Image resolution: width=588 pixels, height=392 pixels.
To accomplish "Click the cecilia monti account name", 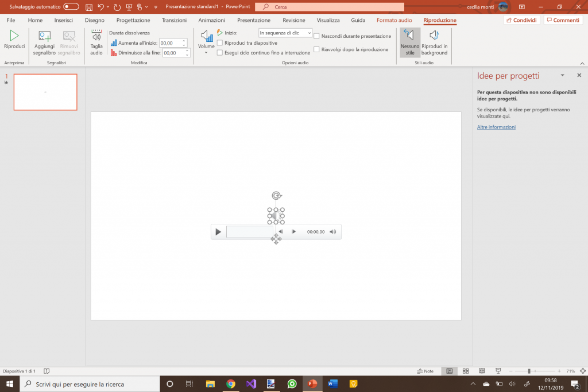I will pos(481,7).
